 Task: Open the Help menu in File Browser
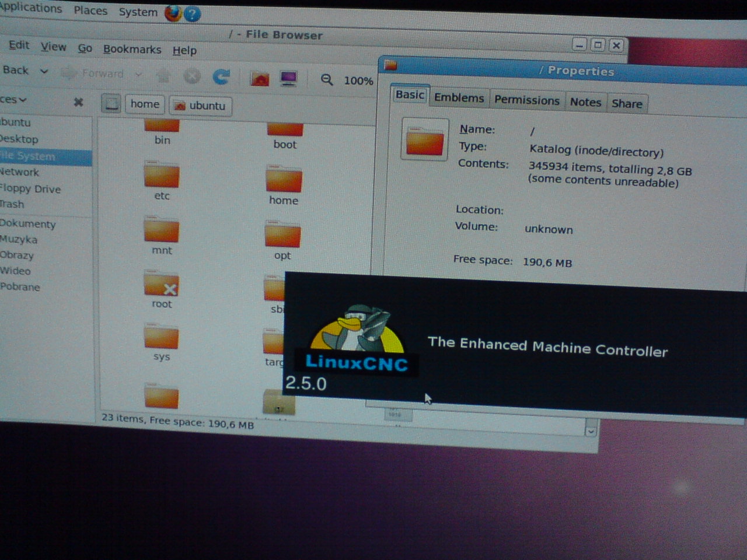[x=184, y=51]
